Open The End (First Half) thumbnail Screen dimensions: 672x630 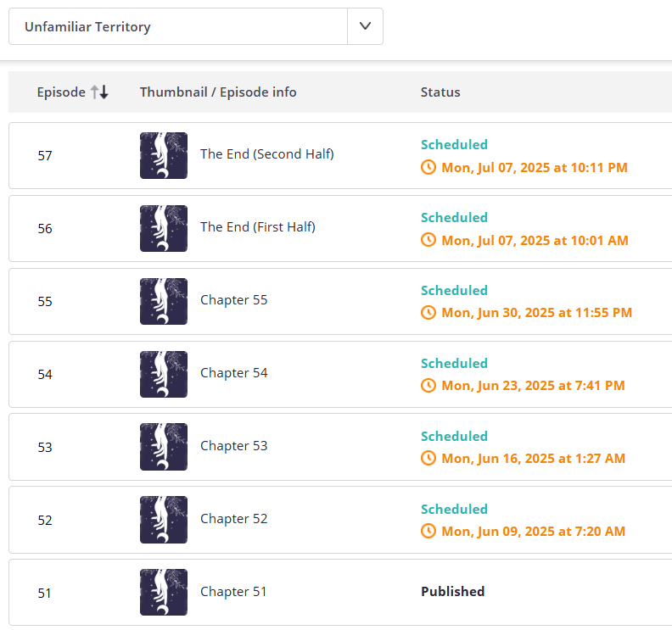pyautogui.click(x=164, y=228)
